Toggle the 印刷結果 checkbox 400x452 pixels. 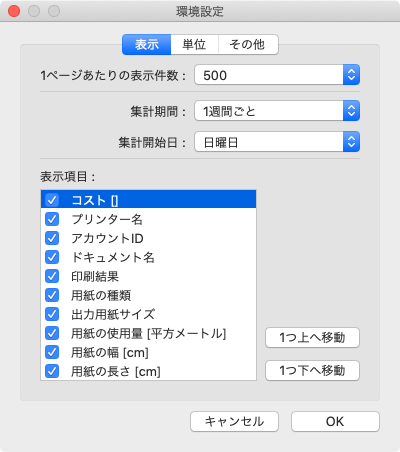(x=52, y=276)
